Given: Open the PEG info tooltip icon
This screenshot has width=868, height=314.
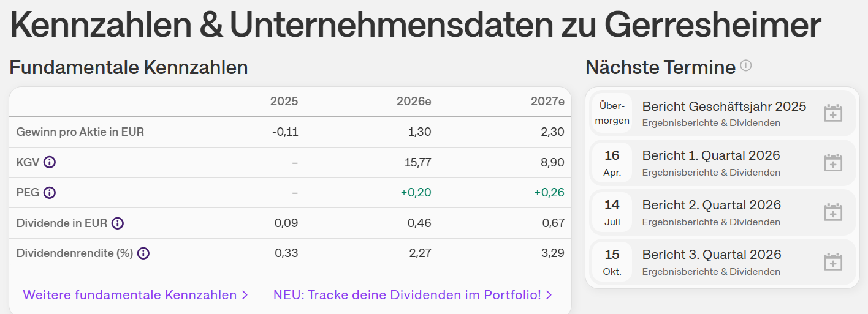Looking at the screenshot, I should [50, 193].
